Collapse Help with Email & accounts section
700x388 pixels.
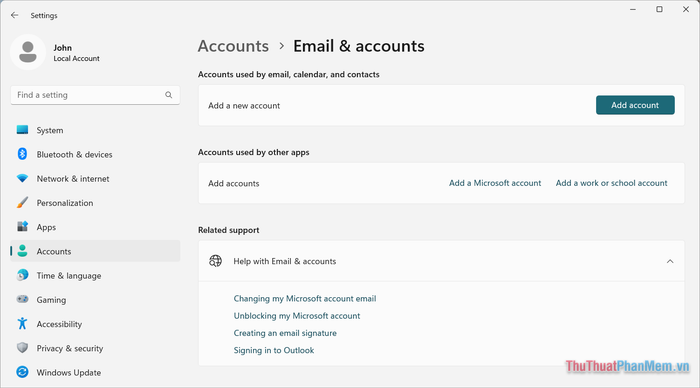pos(670,261)
